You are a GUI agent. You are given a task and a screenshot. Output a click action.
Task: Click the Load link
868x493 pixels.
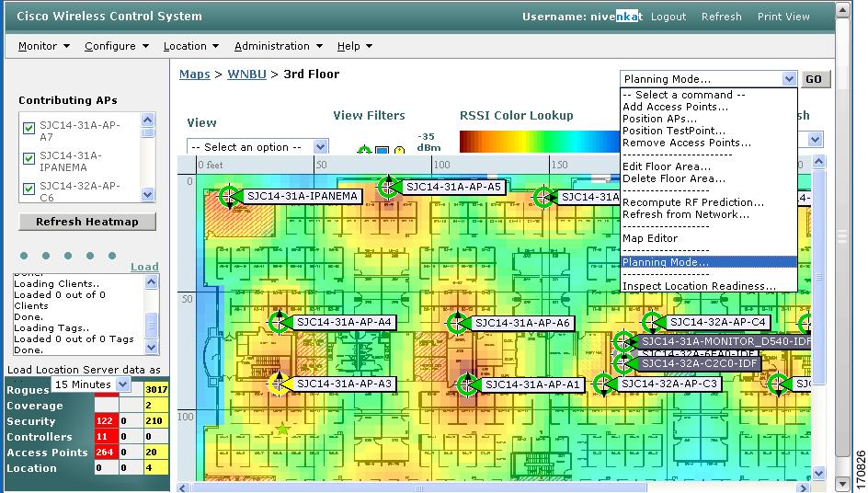point(144,267)
